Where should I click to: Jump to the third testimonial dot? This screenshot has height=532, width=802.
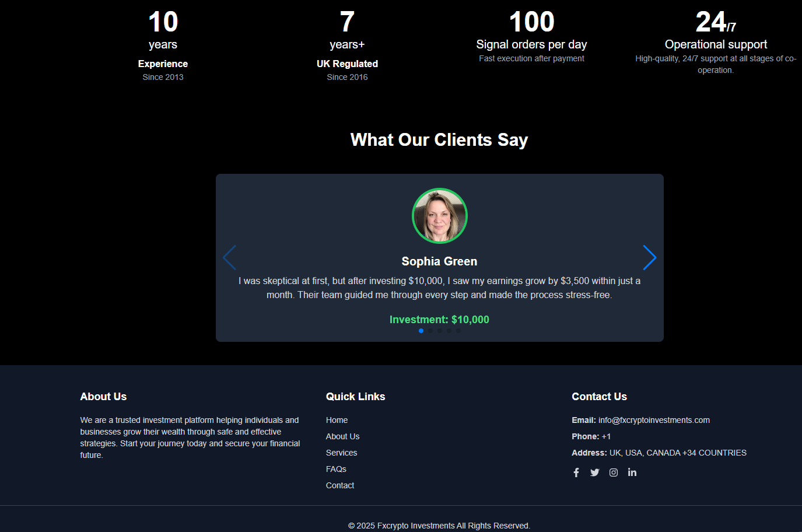[x=440, y=331]
